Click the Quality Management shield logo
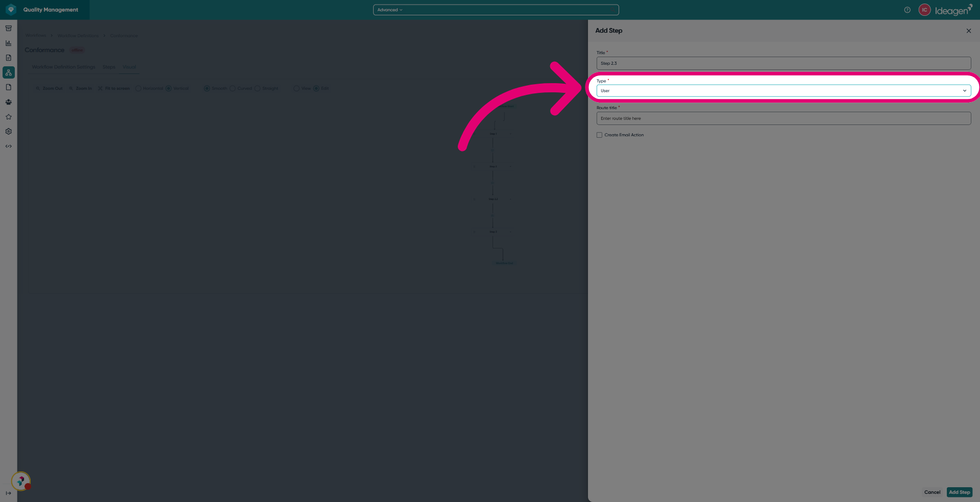980x502 pixels. coord(11,10)
